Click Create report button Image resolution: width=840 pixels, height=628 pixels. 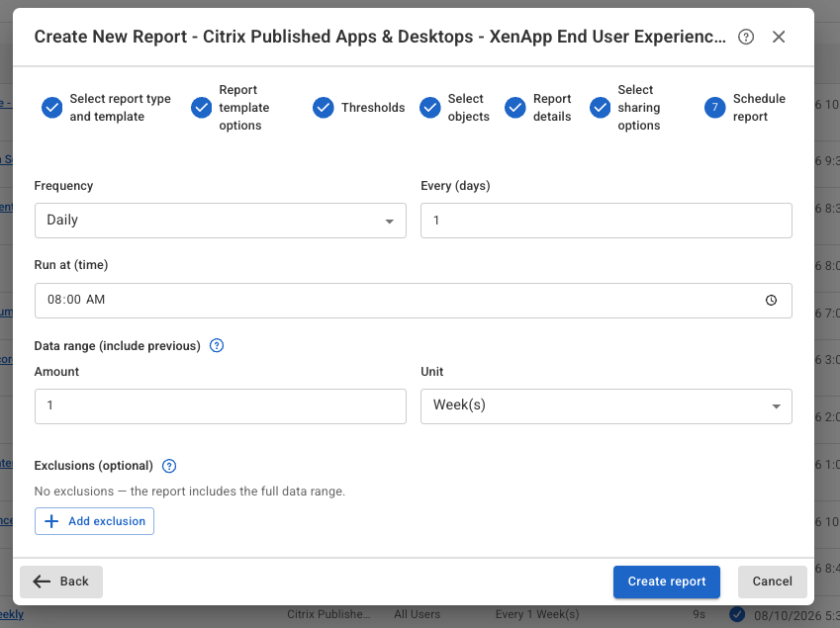667,582
